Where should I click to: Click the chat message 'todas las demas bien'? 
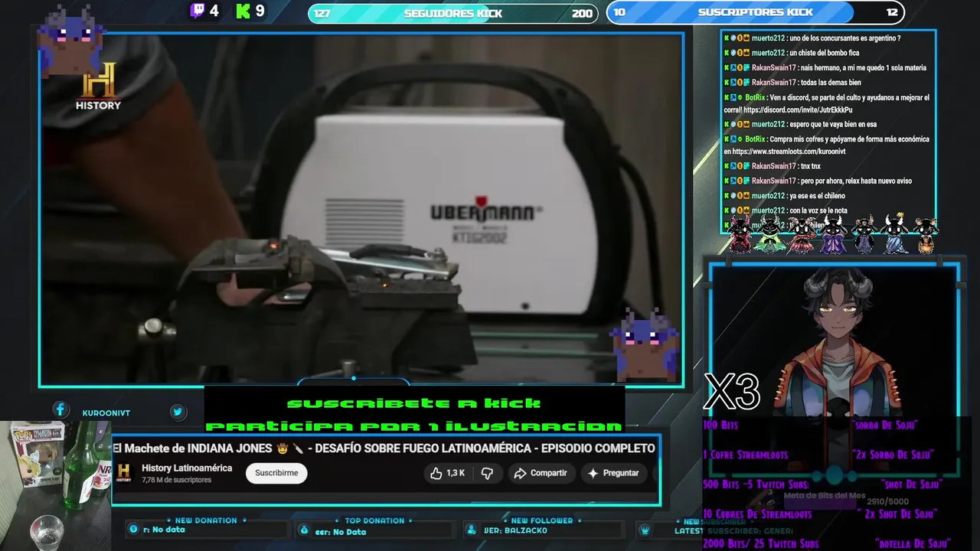830,82
